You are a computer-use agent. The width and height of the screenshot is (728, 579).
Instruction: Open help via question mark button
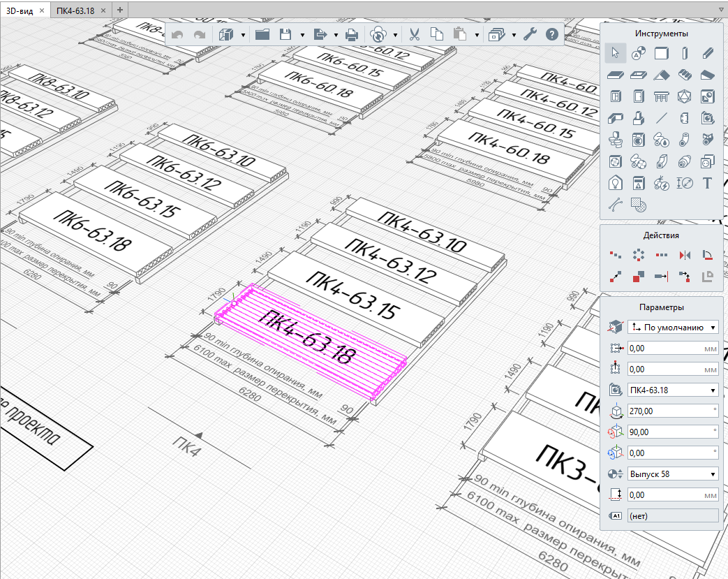(551, 34)
